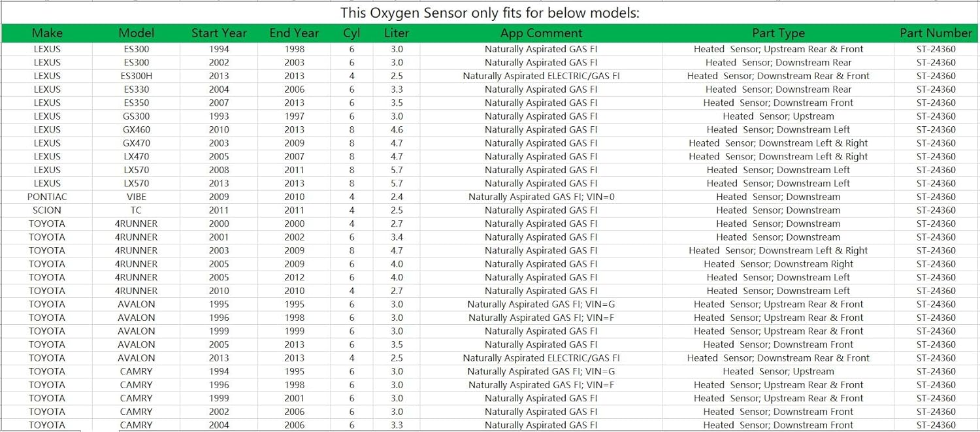Click the Cyl column header
The image size is (980, 432).
pyautogui.click(x=351, y=33)
